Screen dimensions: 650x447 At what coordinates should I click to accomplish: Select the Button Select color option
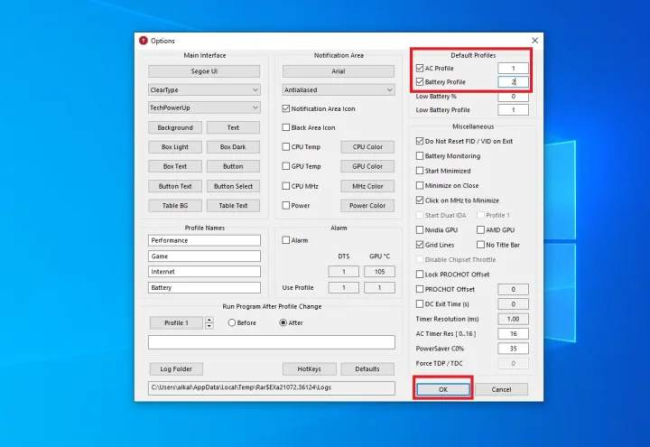pyautogui.click(x=233, y=186)
